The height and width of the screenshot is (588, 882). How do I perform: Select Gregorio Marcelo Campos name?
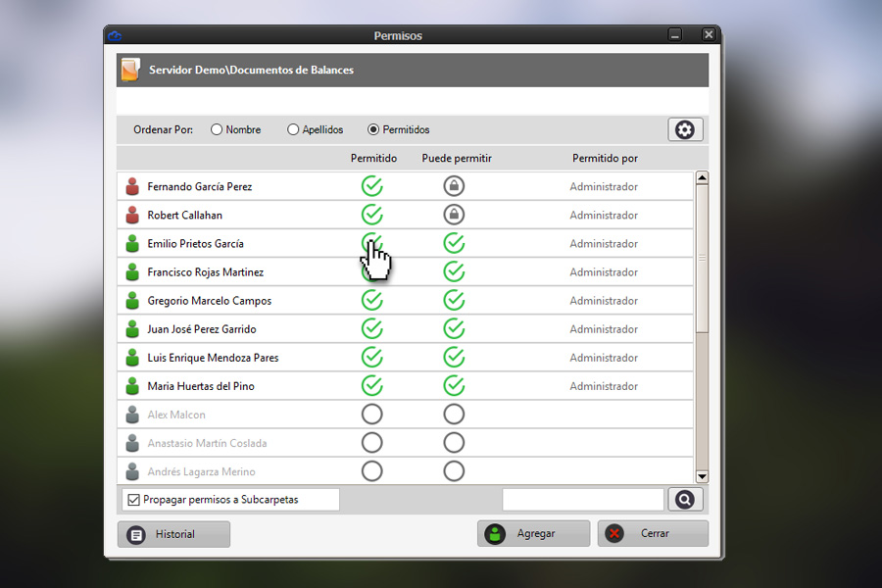tap(210, 301)
